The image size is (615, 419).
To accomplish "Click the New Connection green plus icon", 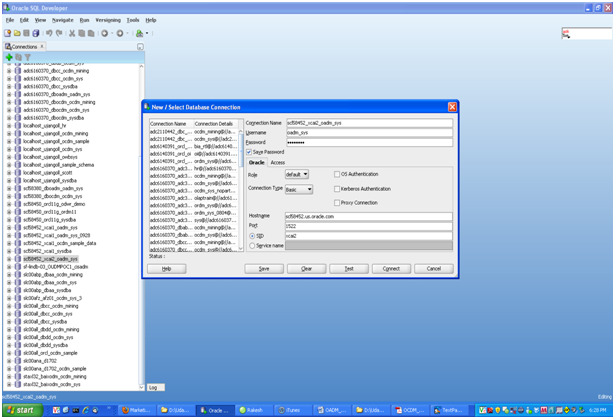I will coord(9,57).
